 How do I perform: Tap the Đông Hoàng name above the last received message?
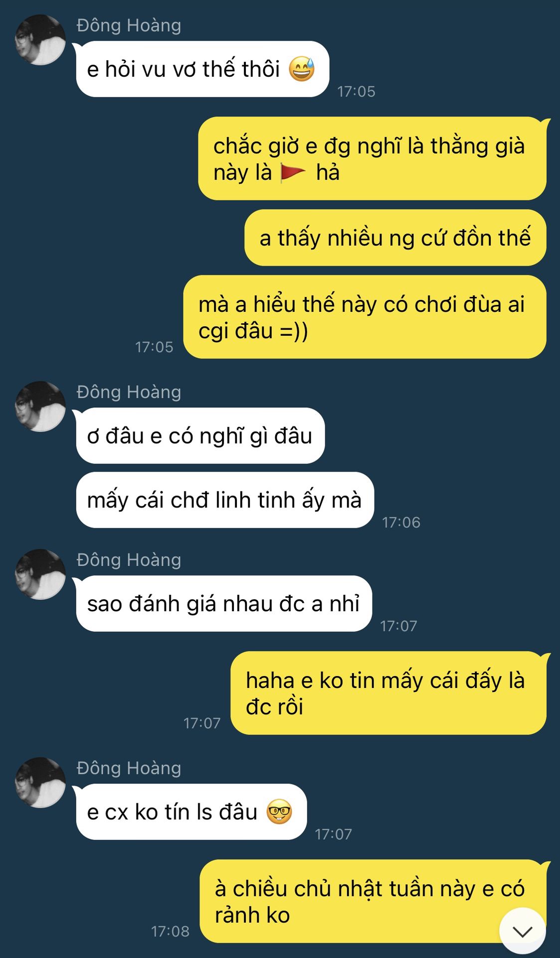(129, 768)
